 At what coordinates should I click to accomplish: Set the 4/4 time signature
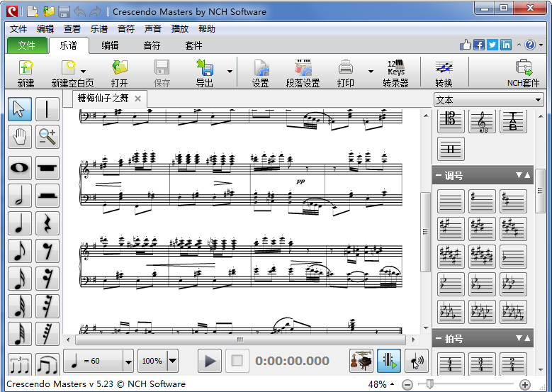tap(451, 364)
